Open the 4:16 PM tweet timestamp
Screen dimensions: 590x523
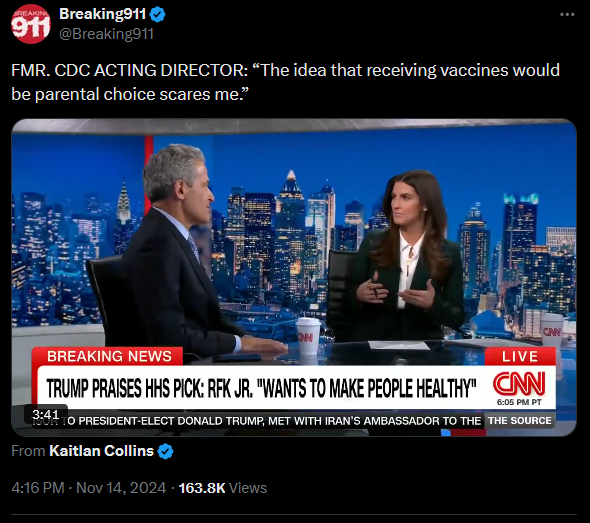38,488
